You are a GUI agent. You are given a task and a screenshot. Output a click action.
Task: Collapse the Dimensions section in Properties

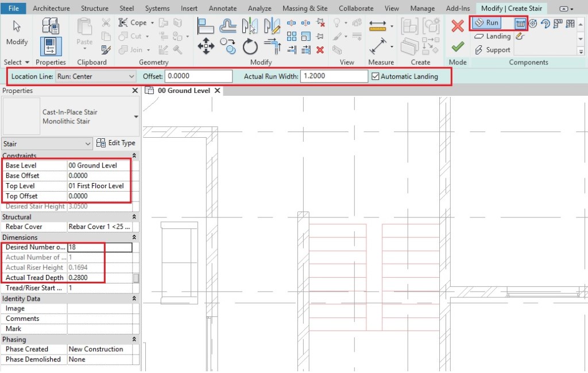(x=133, y=237)
